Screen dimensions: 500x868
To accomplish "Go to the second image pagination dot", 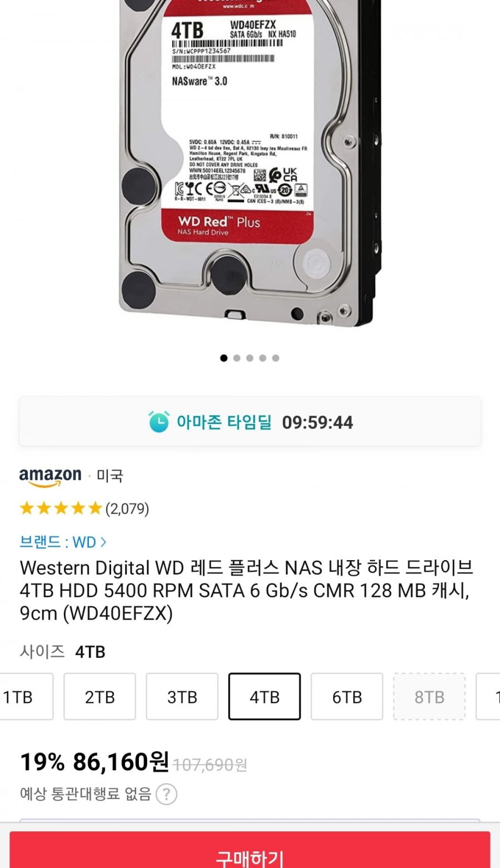I will pos(237,358).
